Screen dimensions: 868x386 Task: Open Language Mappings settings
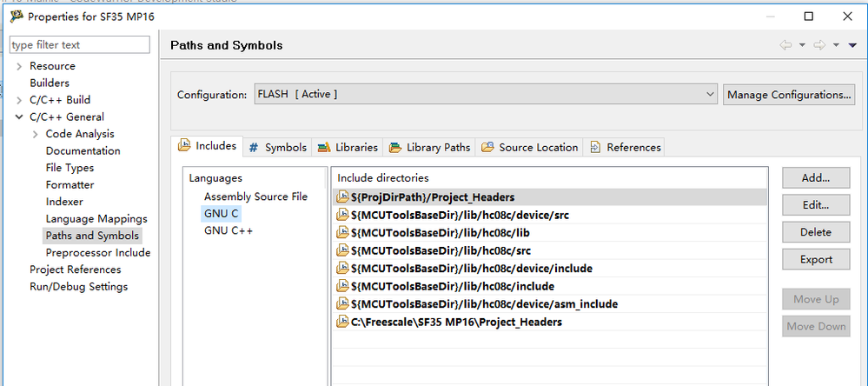click(x=96, y=219)
